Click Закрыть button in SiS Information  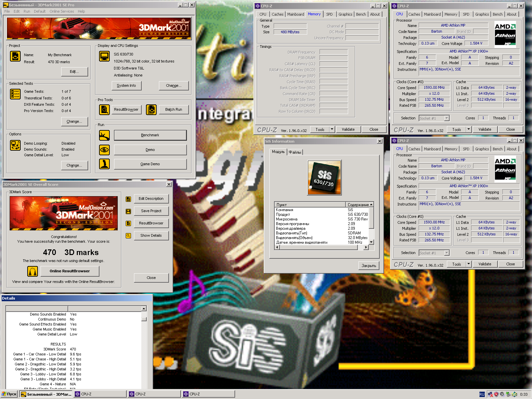[x=369, y=266]
